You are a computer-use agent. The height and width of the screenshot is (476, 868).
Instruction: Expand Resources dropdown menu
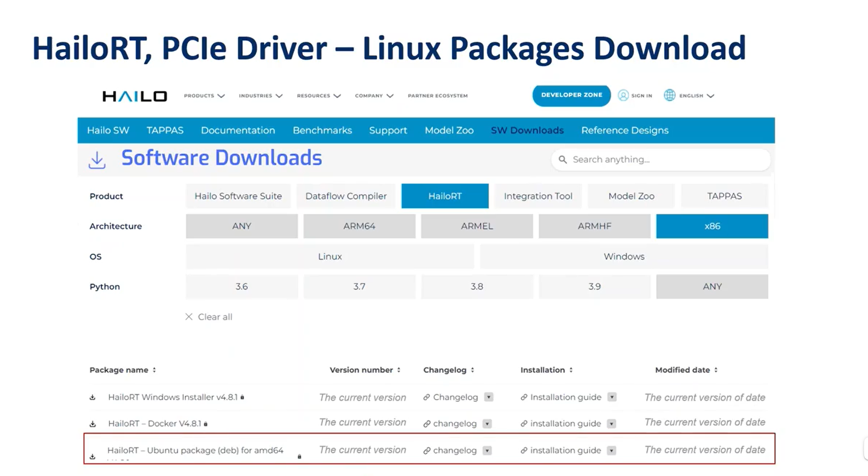319,96
